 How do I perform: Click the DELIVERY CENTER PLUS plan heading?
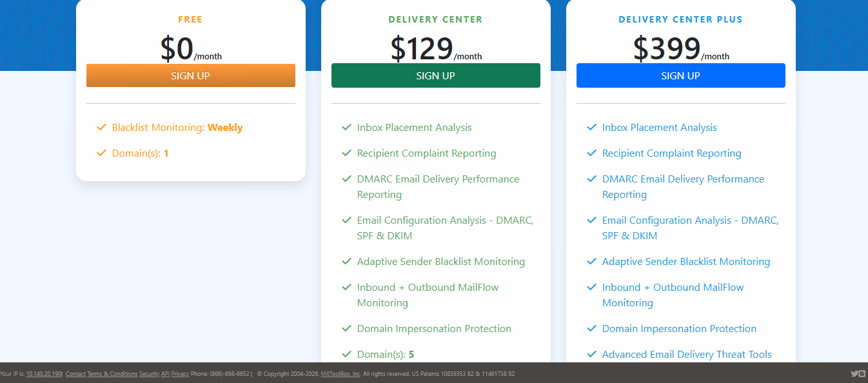[x=680, y=19]
